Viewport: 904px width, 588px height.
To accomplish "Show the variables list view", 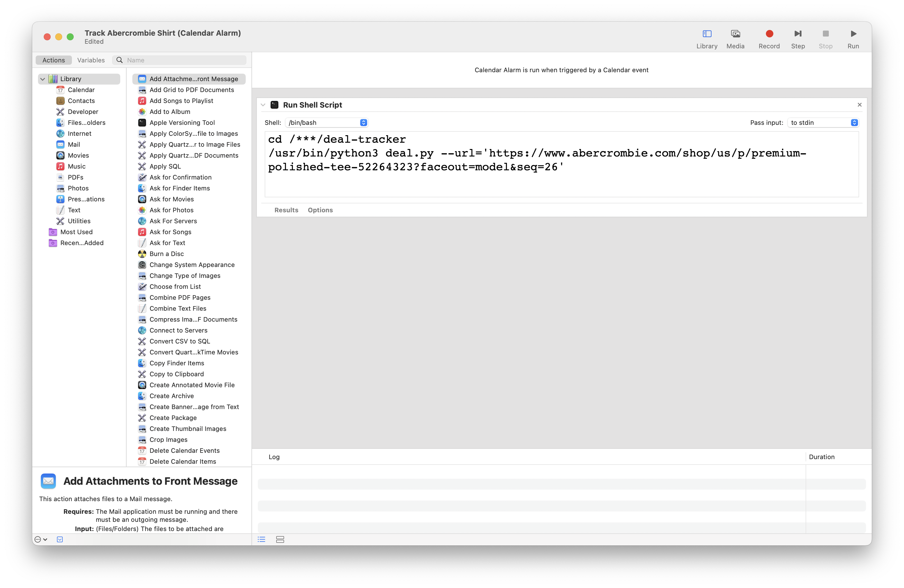I will pos(280,539).
